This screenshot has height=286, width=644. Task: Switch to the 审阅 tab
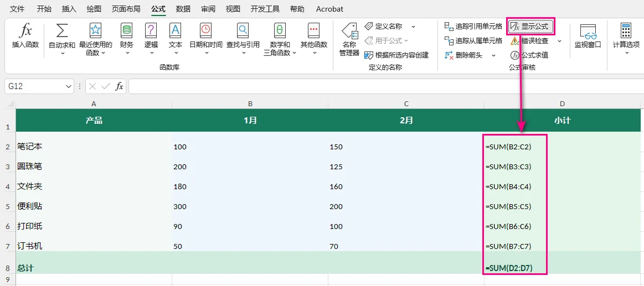coord(208,9)
